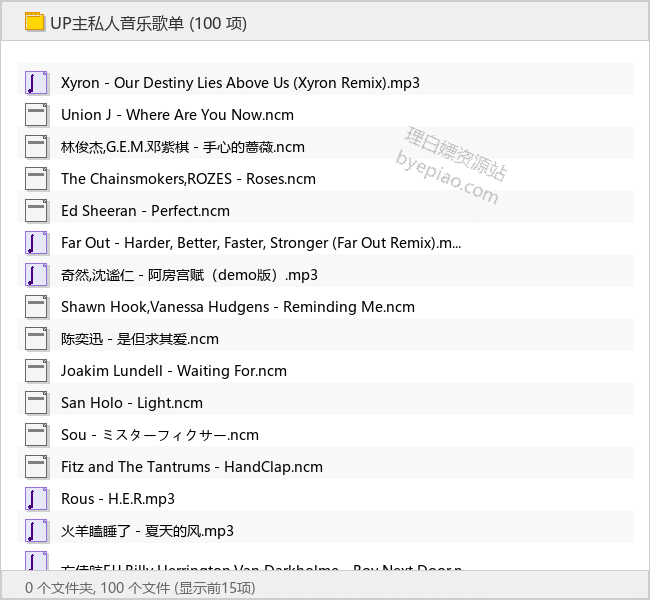Viewport: 650px width, 600px height.
Task: Click the yellow folder icon in the header
Action: point(34,22)
